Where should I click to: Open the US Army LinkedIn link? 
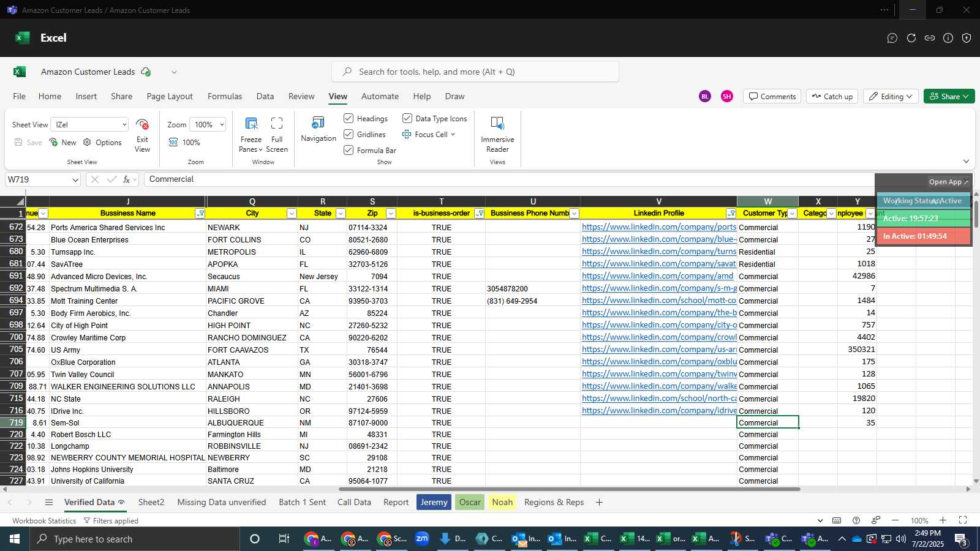(659, 349)
